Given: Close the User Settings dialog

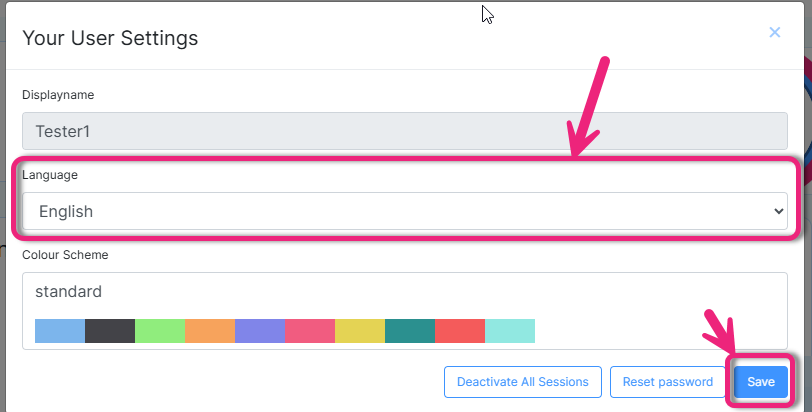Looking at the screenshot, I should (x=774, y=32).
